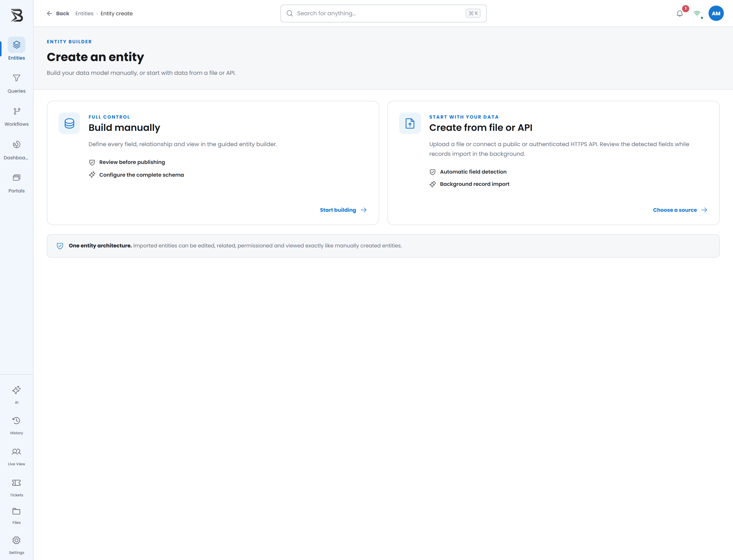
Task: Click Automatic field detection item
Action: click(x=468, y=172)
